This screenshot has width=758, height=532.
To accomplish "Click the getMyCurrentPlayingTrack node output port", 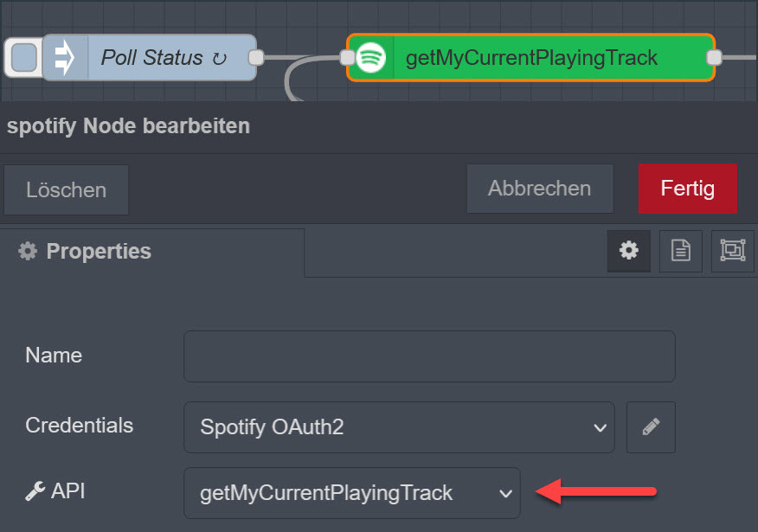I will pyautogui.click(x=714, y=57).
